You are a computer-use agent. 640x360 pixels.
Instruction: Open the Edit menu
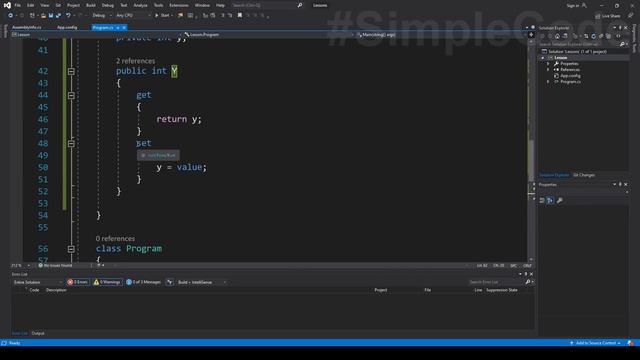(31, 5)
